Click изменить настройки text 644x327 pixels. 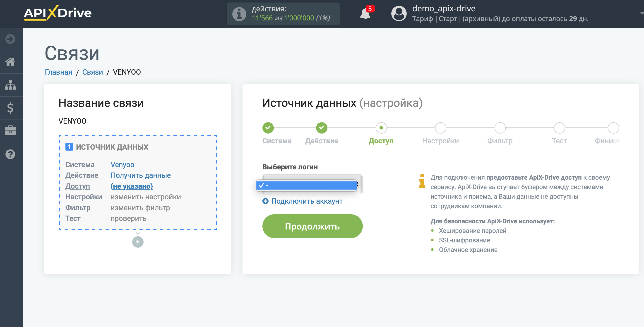click(x=146, y=197)
